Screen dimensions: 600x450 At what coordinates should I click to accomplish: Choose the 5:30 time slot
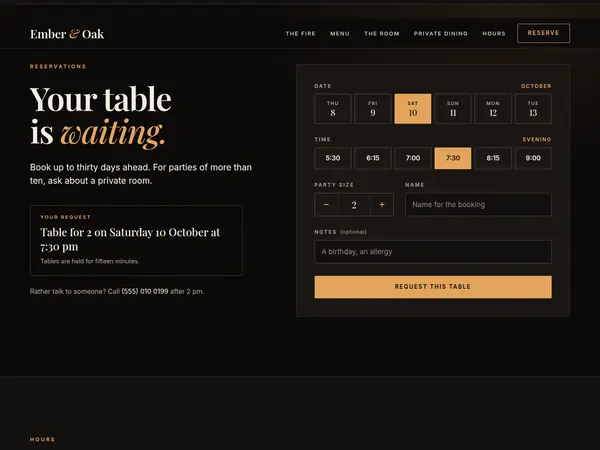(333, 158)
